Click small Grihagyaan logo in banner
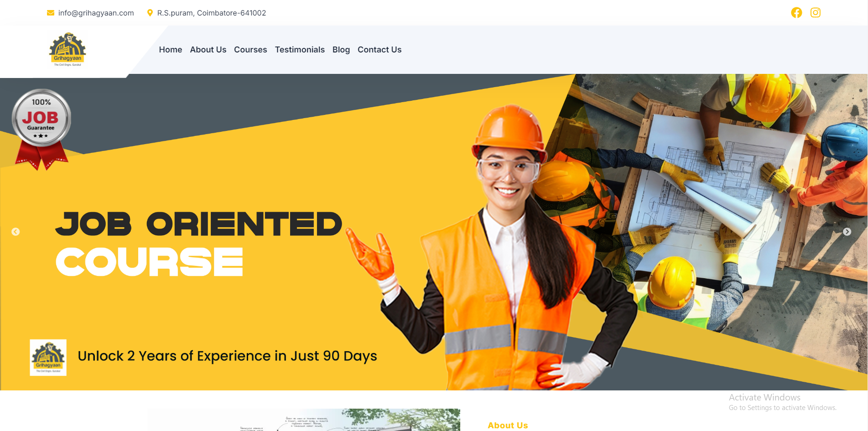868x431 pixels. point(48,358)
